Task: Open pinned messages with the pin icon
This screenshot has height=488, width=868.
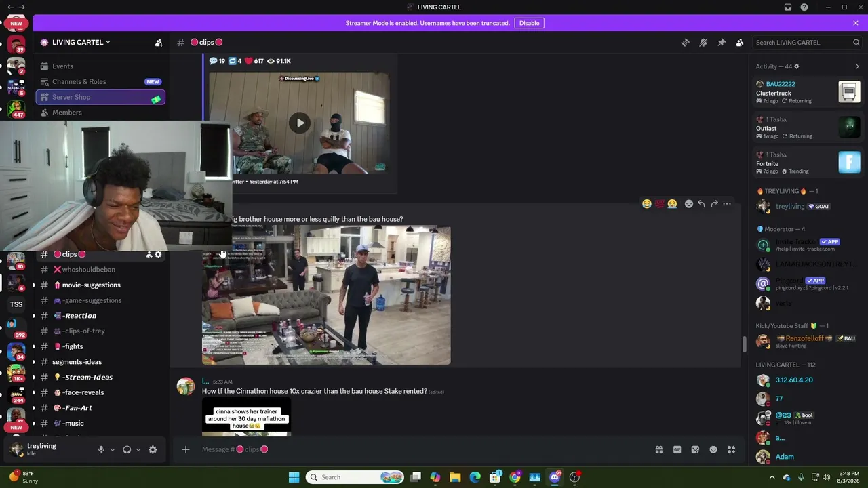Action: (x=722, y=42)
